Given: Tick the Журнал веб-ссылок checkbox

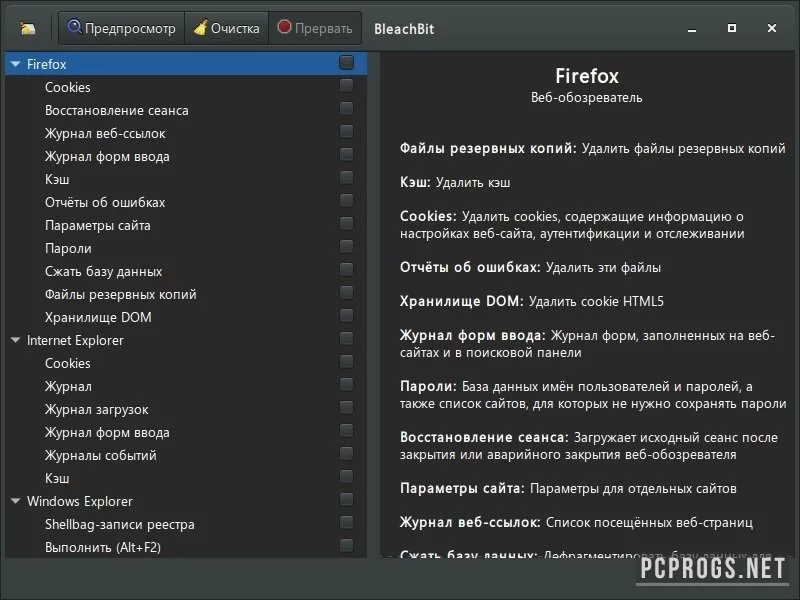Looking at the screenshot, I should coord(346,131).
